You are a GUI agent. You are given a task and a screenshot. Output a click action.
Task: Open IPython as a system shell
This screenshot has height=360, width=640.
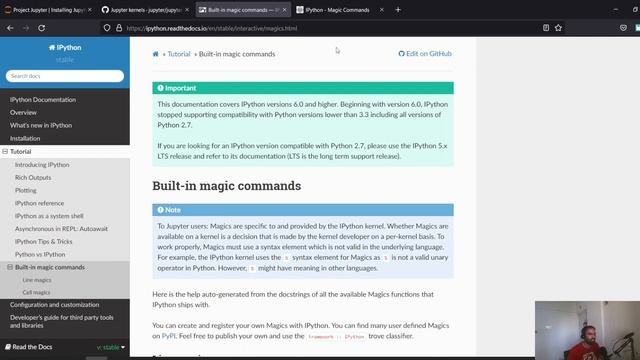[49, 216]
